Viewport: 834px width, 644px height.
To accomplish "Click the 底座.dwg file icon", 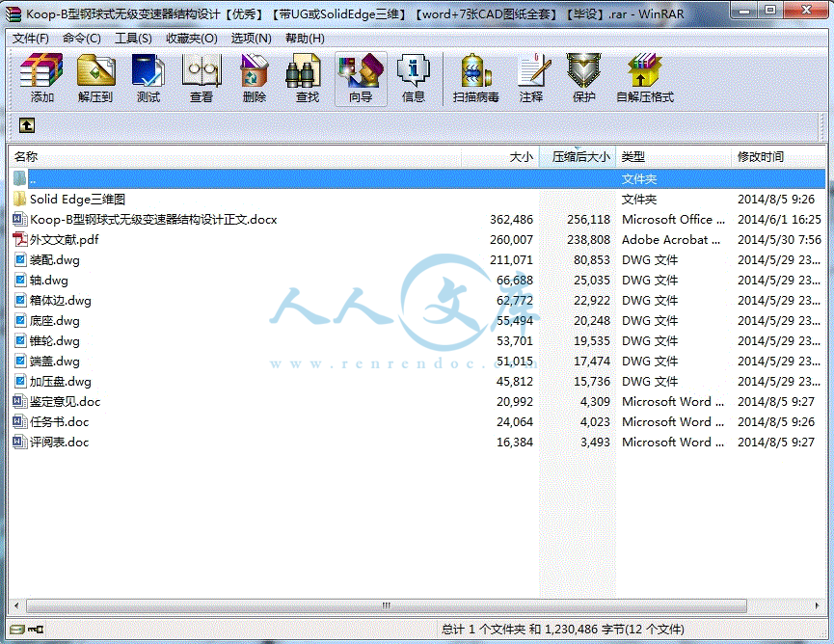I will (19, 320).
